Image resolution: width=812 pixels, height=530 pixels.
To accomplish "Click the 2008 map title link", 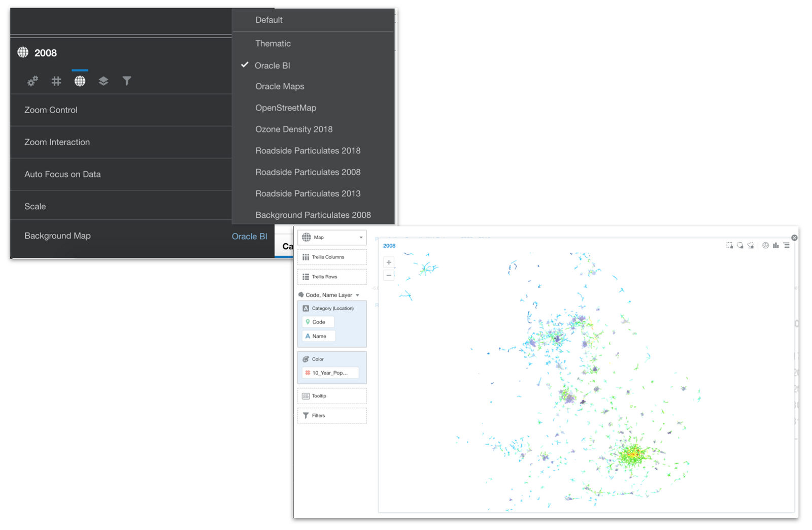I will coord(389,246).
